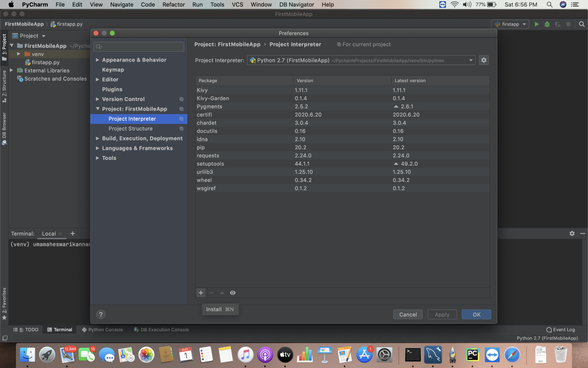Open the Structure side tool window

pyautogui.click(x=4, y=86)
